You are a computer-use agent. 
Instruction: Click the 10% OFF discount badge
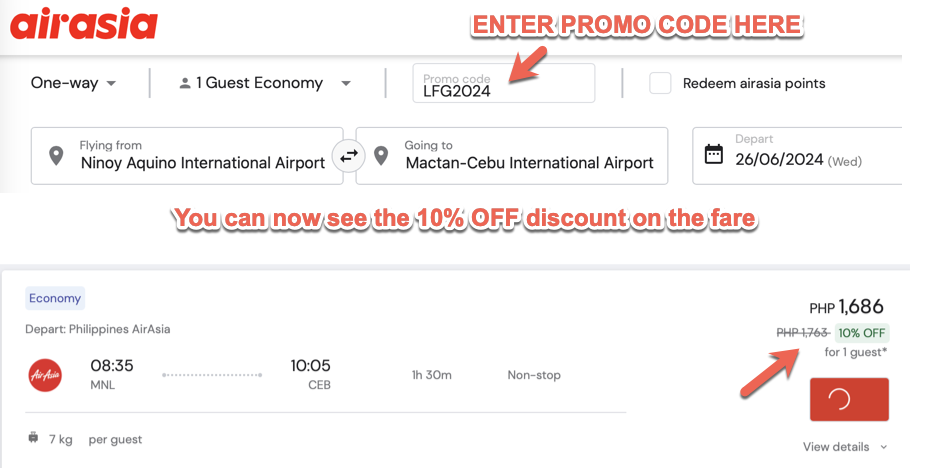[861, 333]
